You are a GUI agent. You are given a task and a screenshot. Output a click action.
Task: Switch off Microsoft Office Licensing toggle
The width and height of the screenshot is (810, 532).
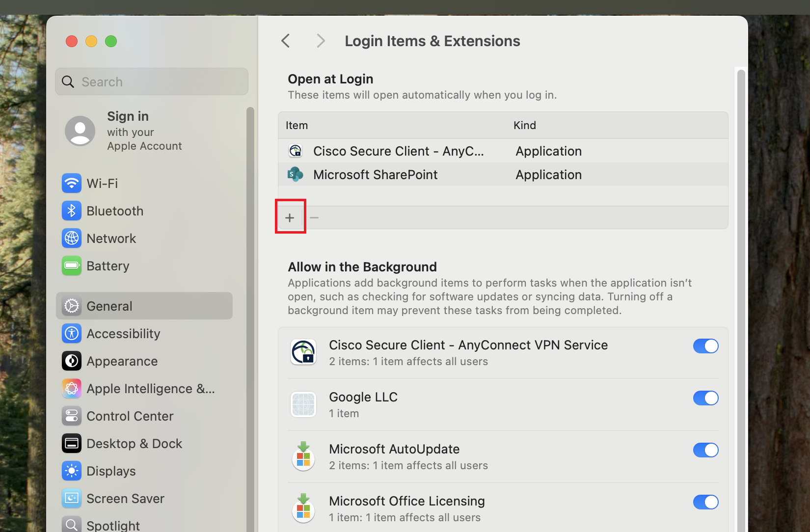(x=705, y=502)
